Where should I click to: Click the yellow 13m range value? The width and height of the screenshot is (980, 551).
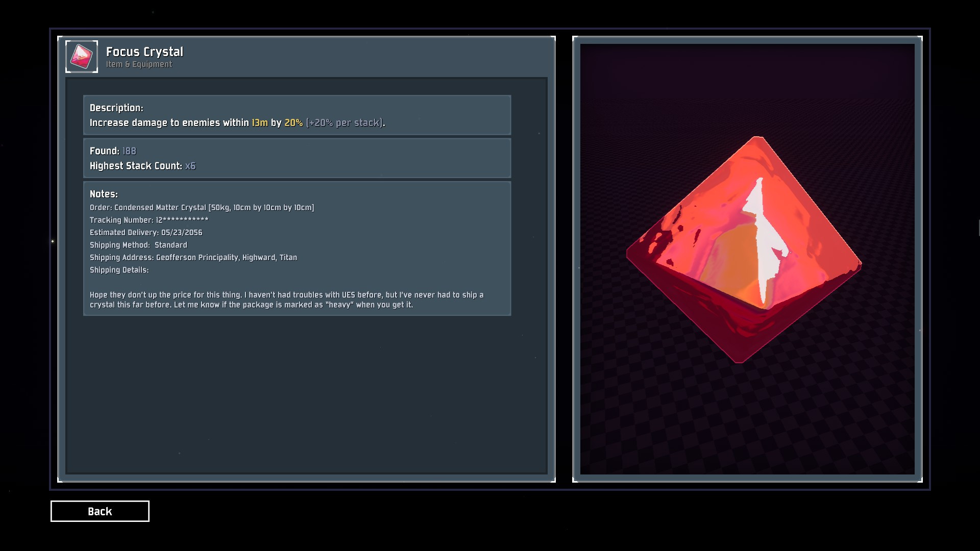[x=260, y=123]
